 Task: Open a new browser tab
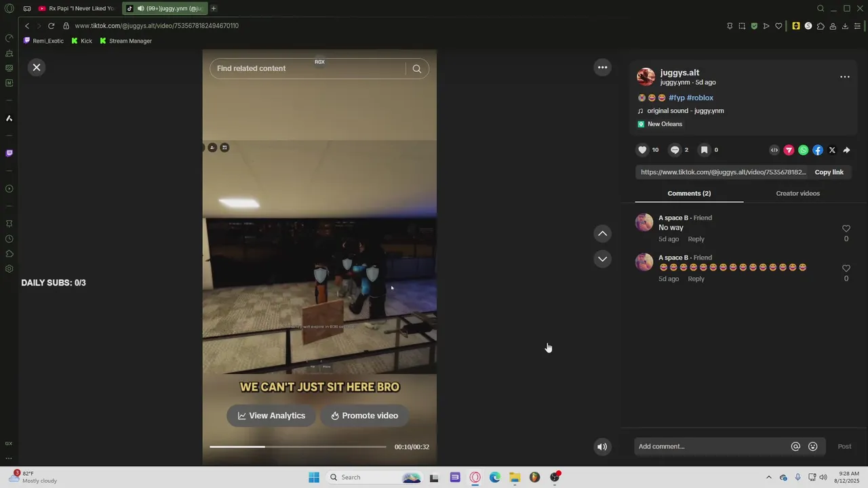(x=214, y=8)
